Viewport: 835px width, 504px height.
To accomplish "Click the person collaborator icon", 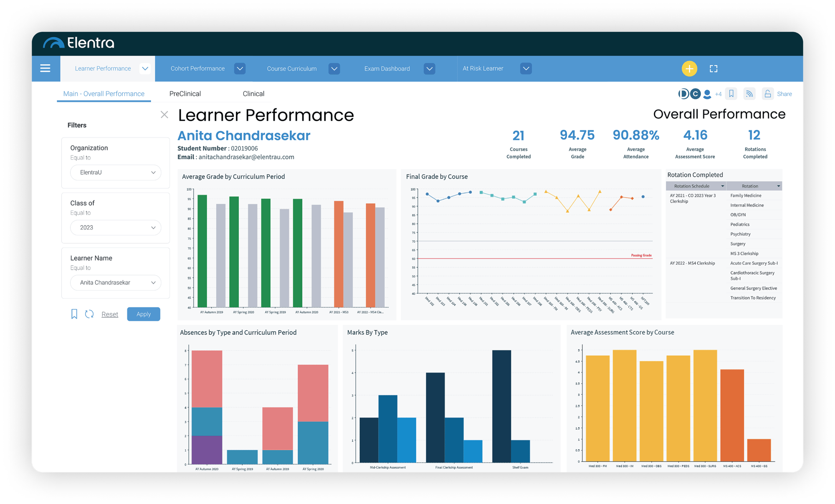I will click(x=707, y=94).
